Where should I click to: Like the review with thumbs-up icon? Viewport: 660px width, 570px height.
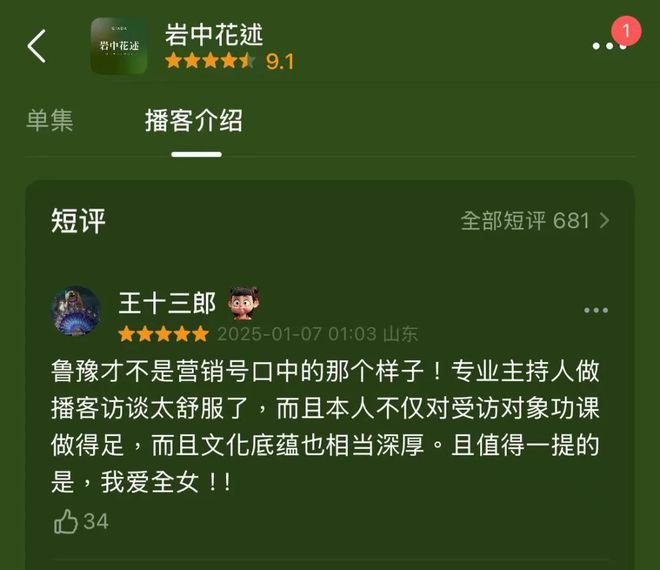[x=66, y=521]
